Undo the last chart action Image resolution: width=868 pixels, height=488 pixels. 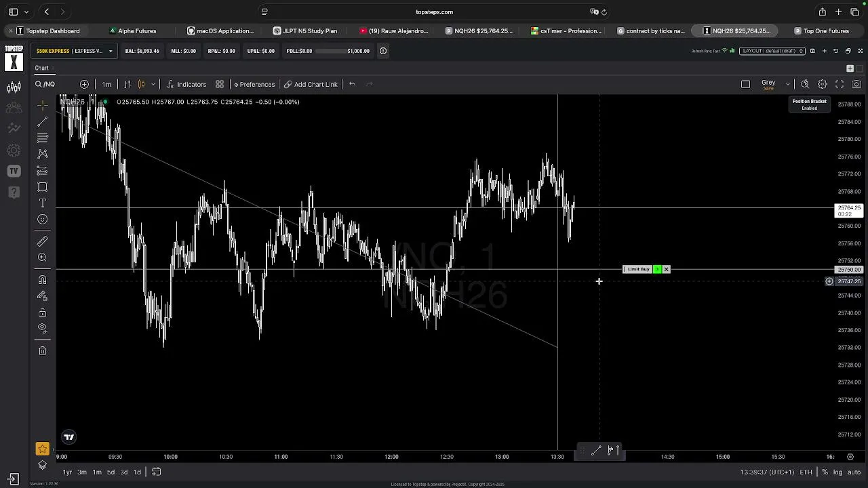click(352, 84)
